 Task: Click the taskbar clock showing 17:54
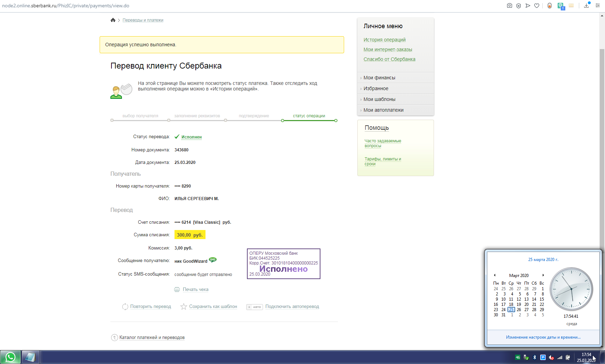click(587, 357)
